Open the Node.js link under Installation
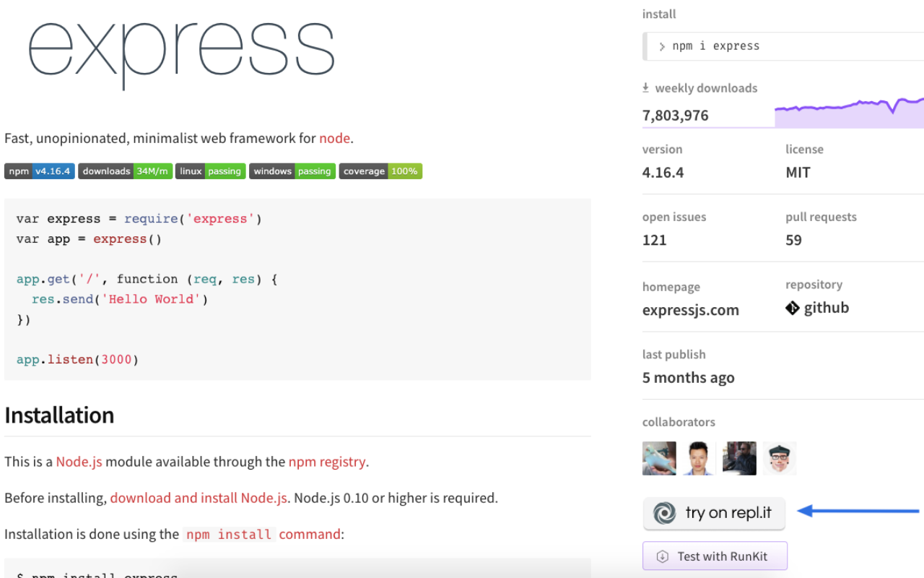 tap(79, 462)
